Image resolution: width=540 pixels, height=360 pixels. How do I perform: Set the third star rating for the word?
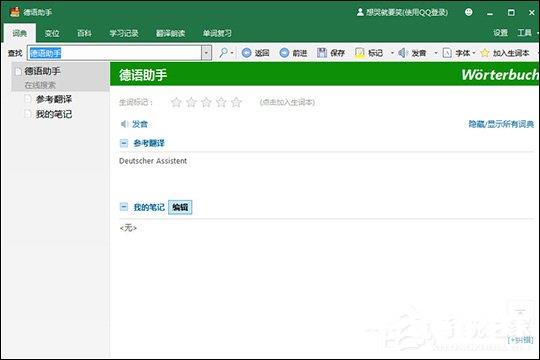pos(206,102)
